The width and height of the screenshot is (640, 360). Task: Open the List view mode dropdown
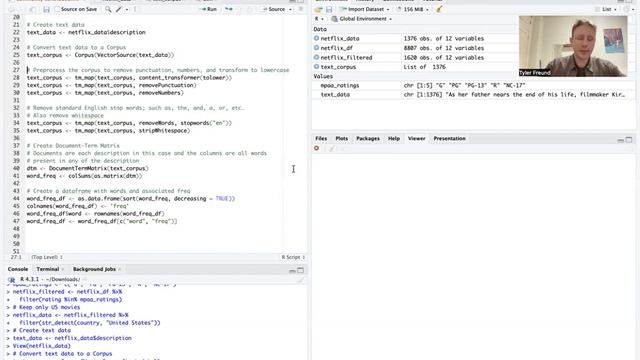click(607, 9)
